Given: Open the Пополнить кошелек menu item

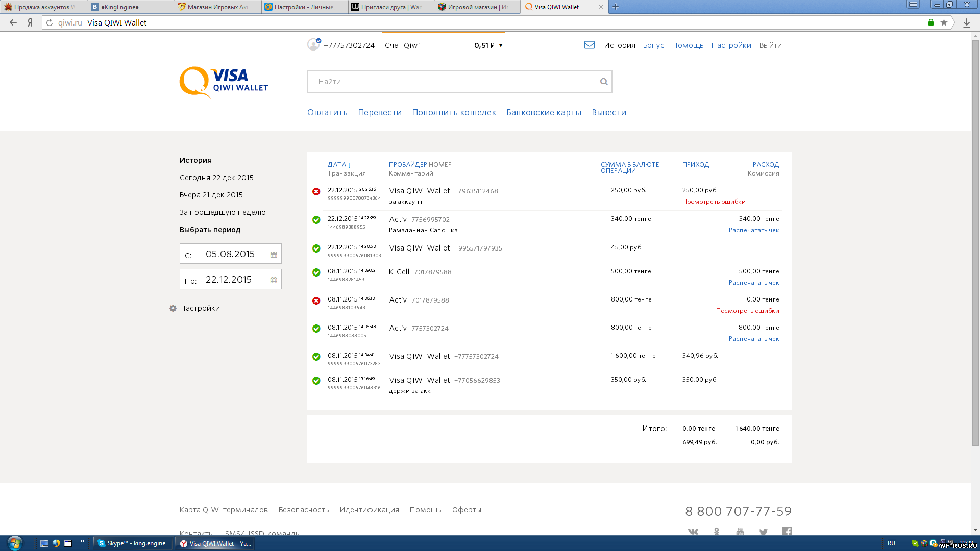Looking at the screenshot, I should pyautogui.click(x=454, y=112).
